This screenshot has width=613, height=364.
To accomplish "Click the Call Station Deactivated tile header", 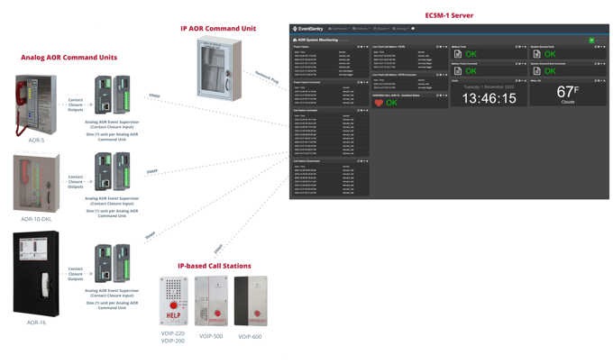I will pos(331,161).
